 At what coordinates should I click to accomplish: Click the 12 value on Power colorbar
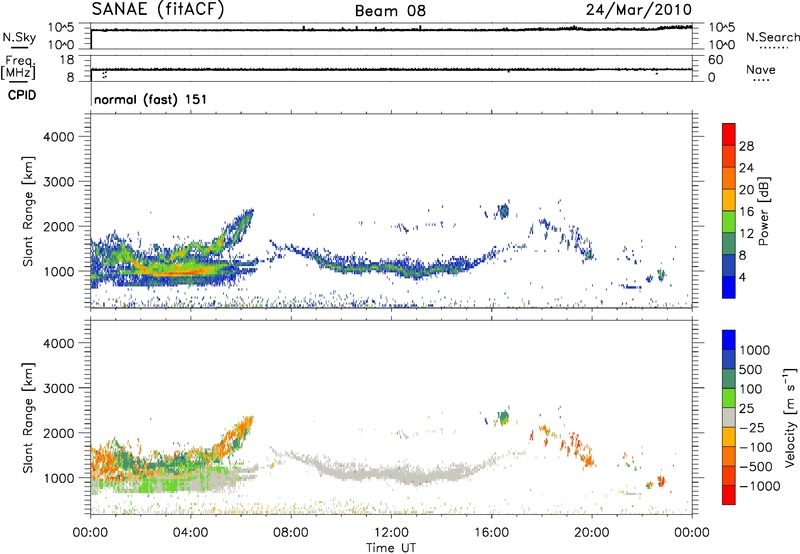coord(746,234)
